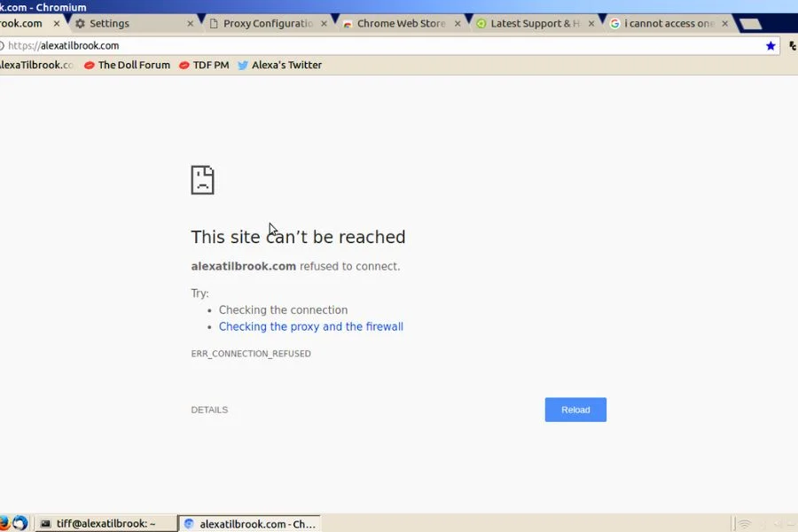Switch to the Proxy Configuration tab
The height and width of the screenshot is (532, 798).
266,24
